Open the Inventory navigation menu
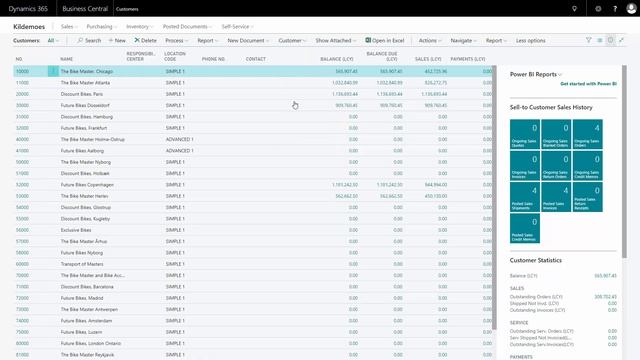Viewport: 640px width, 360px height. point(140,27)
